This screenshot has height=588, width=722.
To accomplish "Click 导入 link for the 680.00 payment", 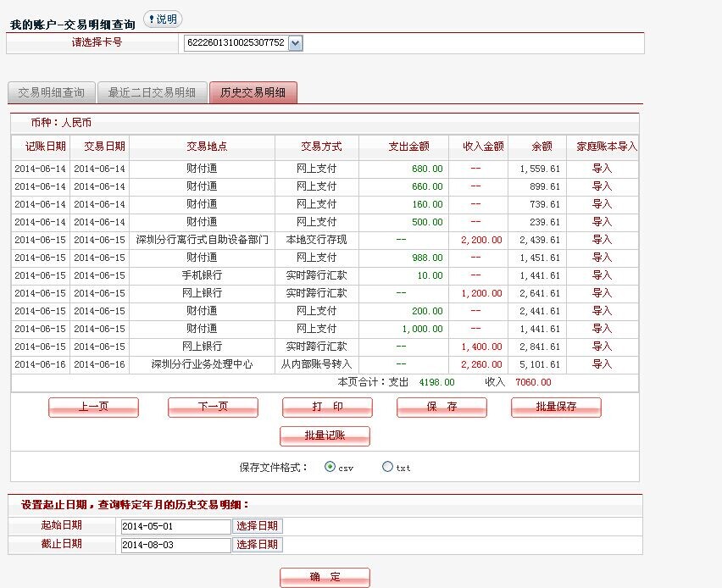I will point(602,169).
